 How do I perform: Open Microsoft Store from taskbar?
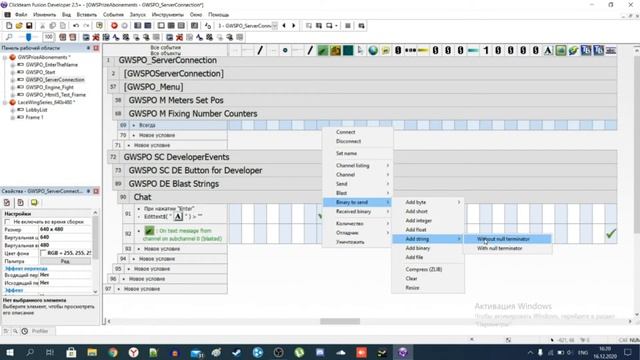pyautogui.click(x=71, y=352)
